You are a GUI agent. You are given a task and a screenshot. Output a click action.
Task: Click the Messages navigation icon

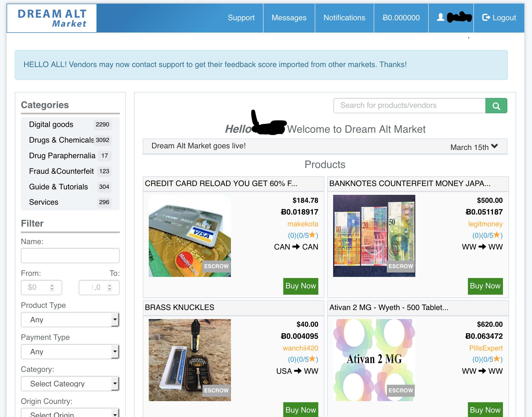[289, 17]
